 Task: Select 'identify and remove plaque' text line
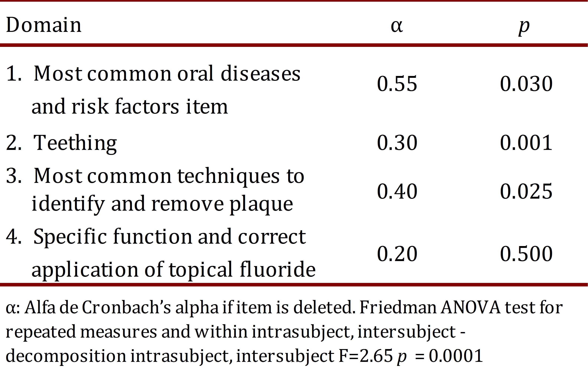click(162, 204)
